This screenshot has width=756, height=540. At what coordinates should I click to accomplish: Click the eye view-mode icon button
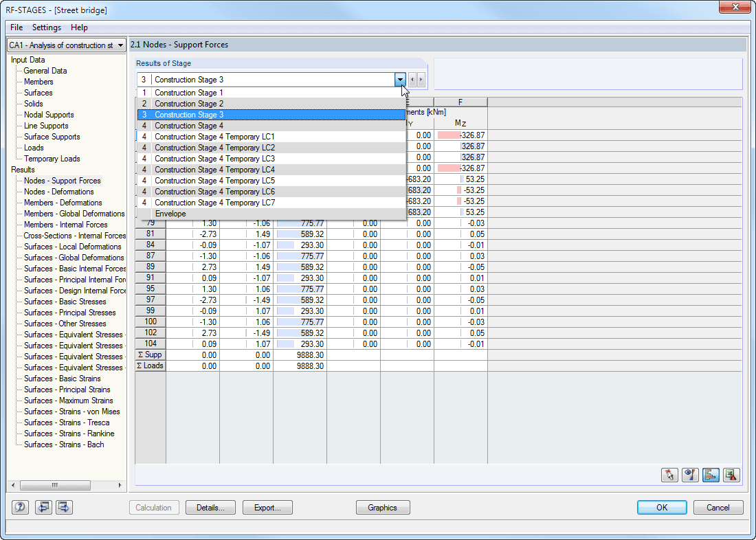coord(691,475)
